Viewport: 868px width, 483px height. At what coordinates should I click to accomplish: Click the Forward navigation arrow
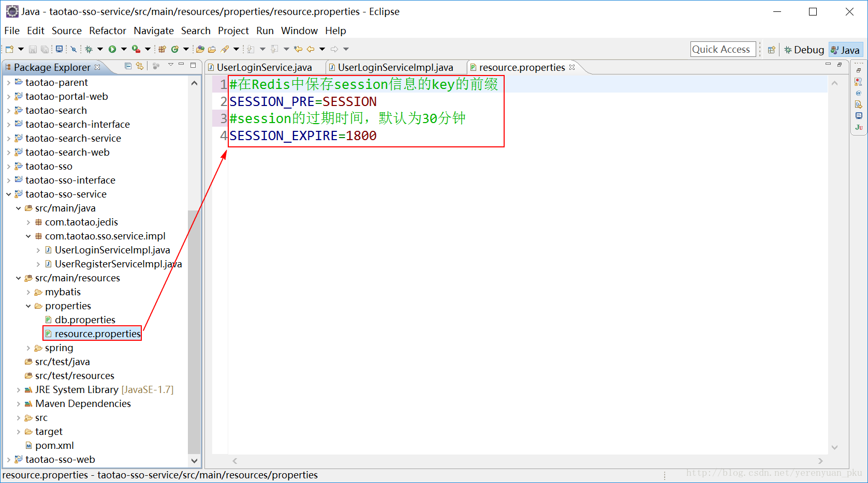coord(334,49)
